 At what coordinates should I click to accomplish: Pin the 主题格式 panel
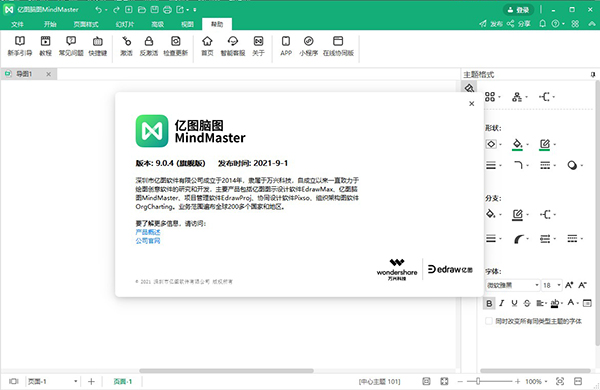click(x=593, y=74)
